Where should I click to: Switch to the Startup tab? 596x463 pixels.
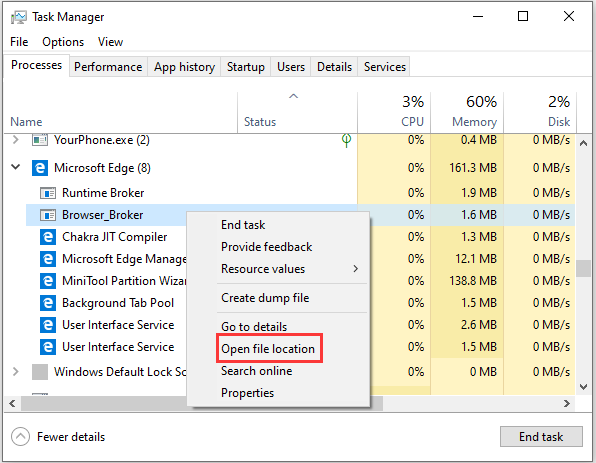tap(246, 67)
